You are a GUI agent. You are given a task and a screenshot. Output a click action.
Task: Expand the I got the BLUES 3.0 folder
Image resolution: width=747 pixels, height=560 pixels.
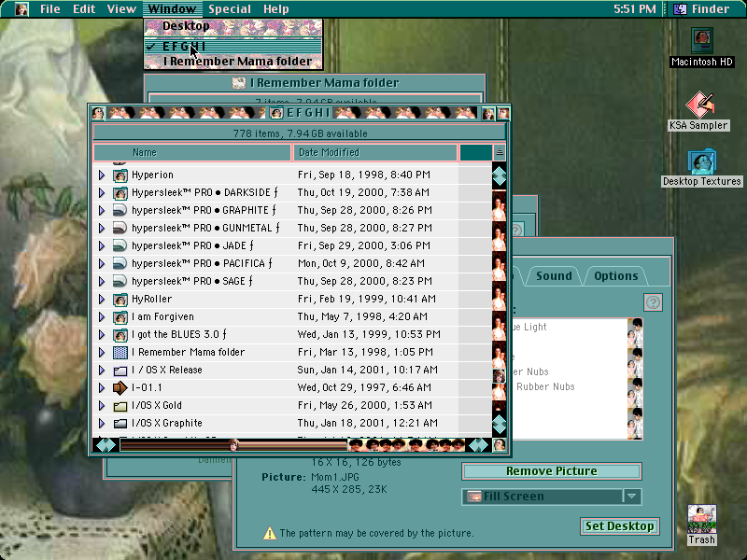coord(102,335)
